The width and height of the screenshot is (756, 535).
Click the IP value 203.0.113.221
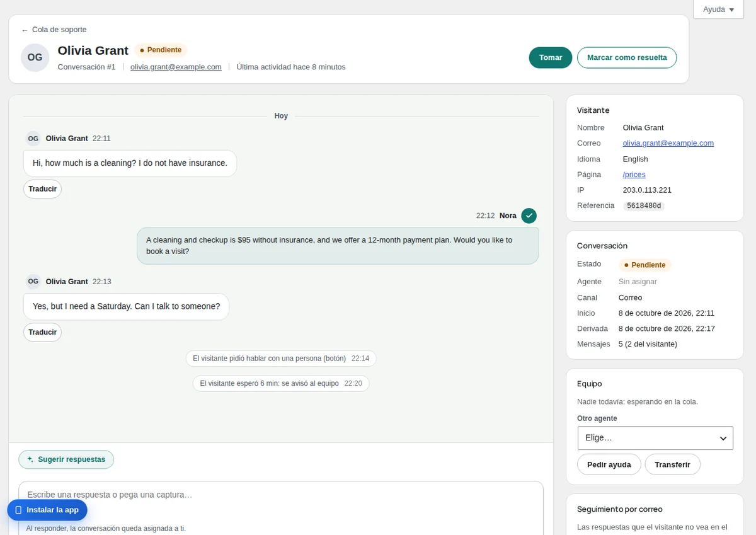(x=647, y=190)
